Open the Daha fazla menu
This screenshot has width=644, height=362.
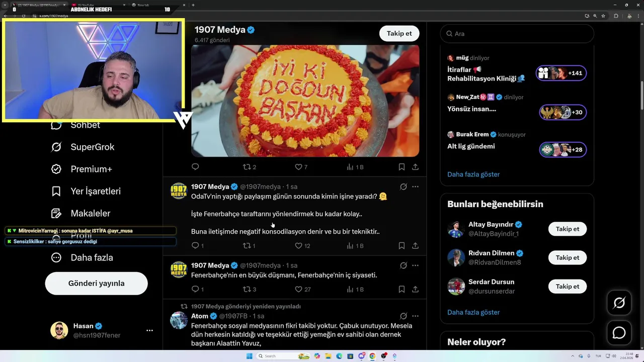[82, 257]
